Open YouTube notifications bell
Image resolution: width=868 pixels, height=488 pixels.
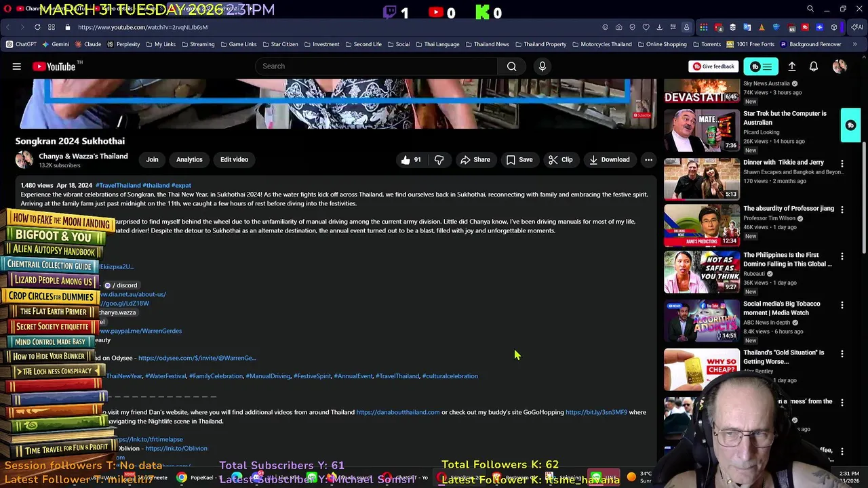pyautogui.click(x=814, y=66)
